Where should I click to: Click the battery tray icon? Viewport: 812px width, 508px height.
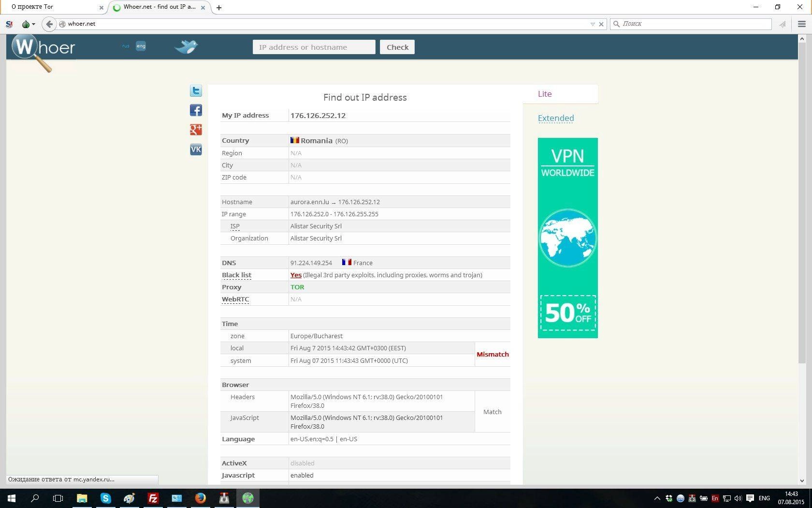point(704,498)
